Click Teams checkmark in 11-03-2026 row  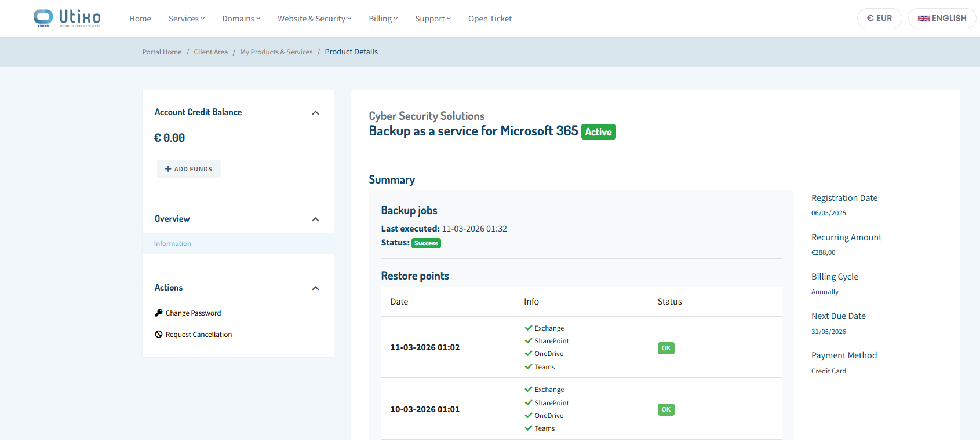coord(528,366)
